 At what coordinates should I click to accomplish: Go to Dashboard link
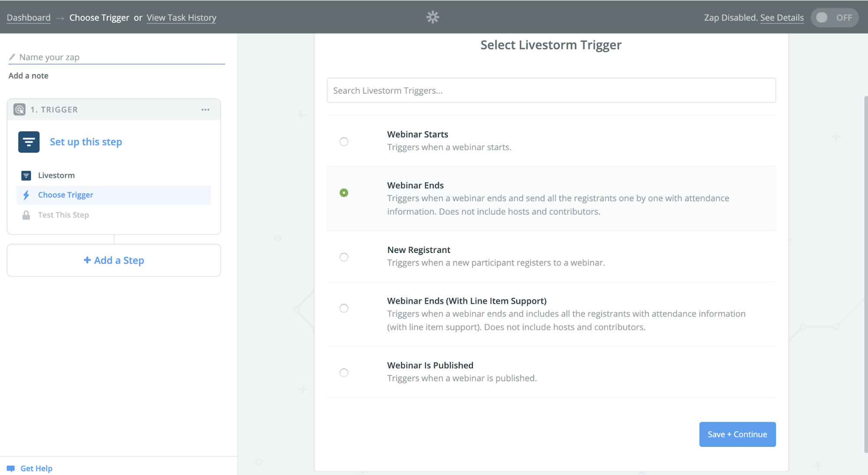pos(29,18)
